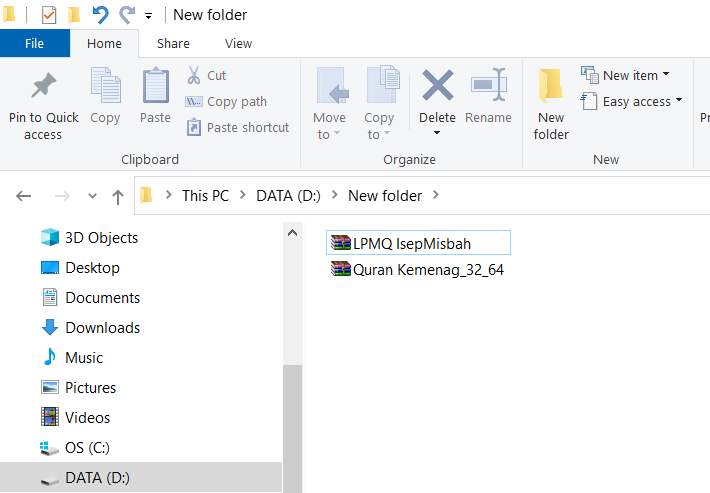Image resolution: width=710 pixels, height=493 pixels.
Task: Open the Easy access dropdown arrow
Action: click(x=679, y=100)
